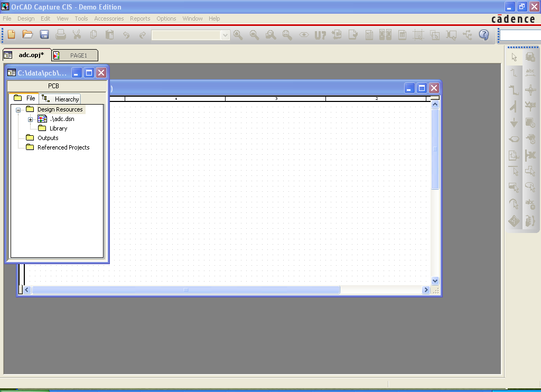The image size is (541, 392).
Task: Open the back annotate tool
Action: click(x=337, y=34)
